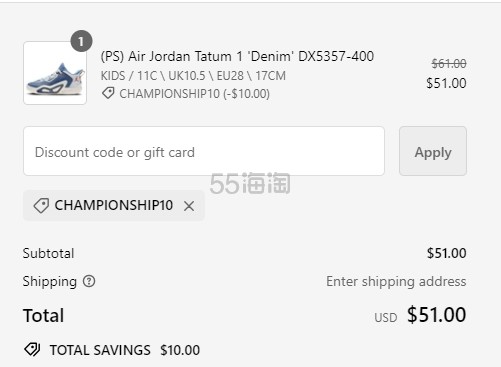
Task: Click the tag icon beside CHAMPIONSHIP10 (-$10.00)
Action: (x=108, y=93)
